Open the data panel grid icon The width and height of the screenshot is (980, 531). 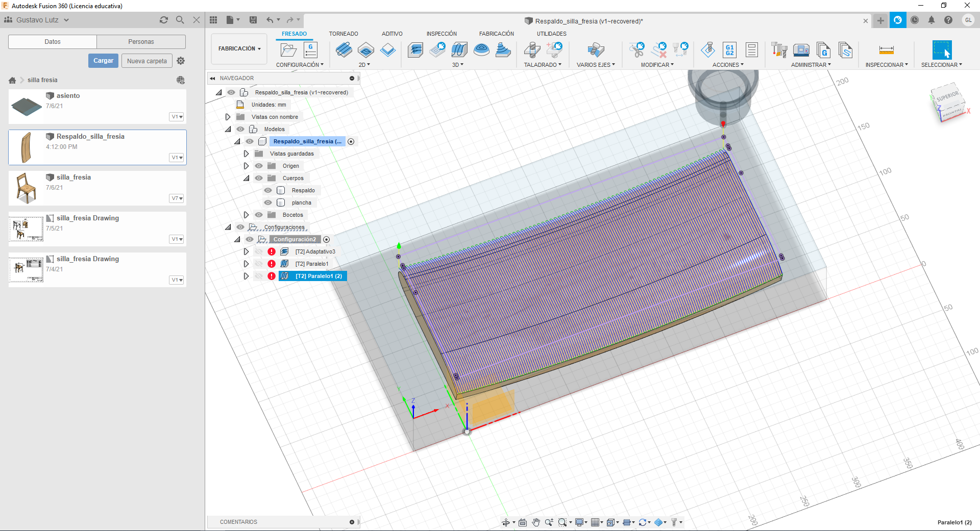point(213,20)
